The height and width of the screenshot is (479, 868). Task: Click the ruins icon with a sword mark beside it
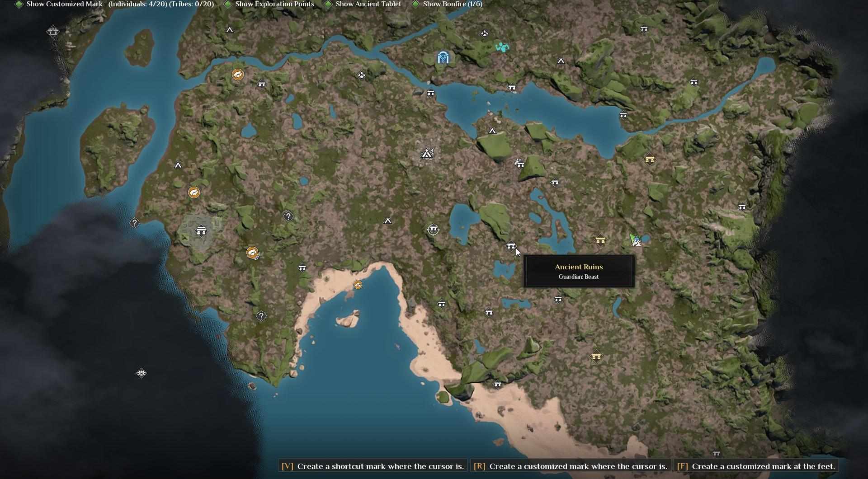(x=520, y=164)
